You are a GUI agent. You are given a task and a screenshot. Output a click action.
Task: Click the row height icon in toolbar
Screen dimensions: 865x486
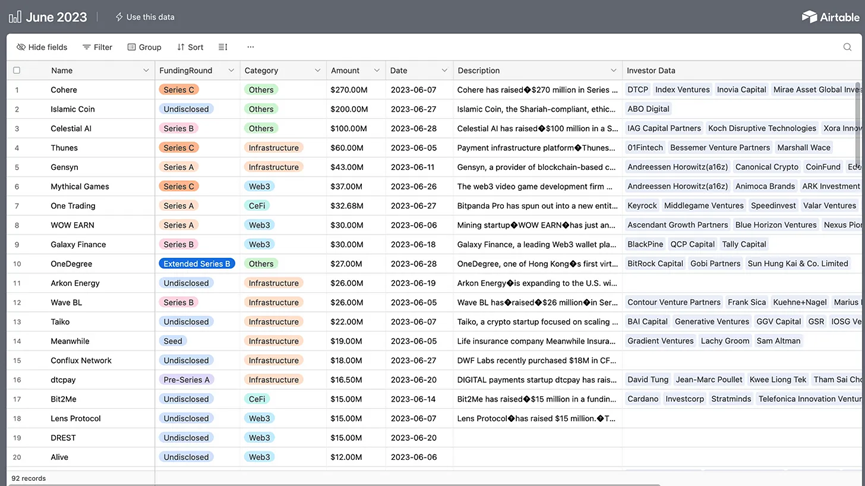pyautogui.click(x=223, y=47)
